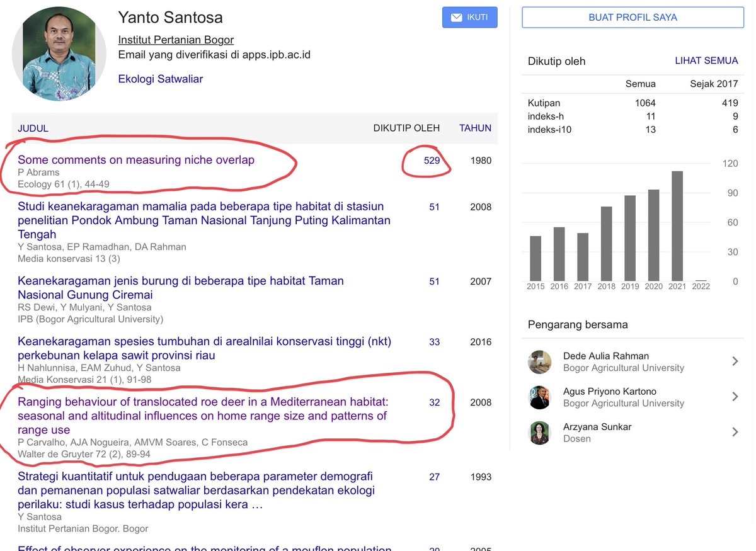Click Agus Priyono Kartono's avatar thumbnail
The image size is (756, 551).
point(539,397)
